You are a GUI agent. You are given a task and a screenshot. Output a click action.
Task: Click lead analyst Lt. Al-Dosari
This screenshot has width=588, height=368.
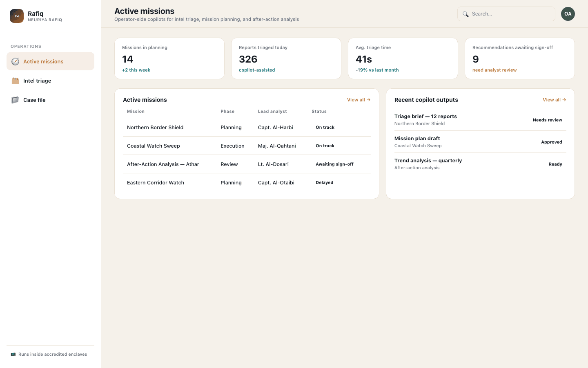(273, 164)
